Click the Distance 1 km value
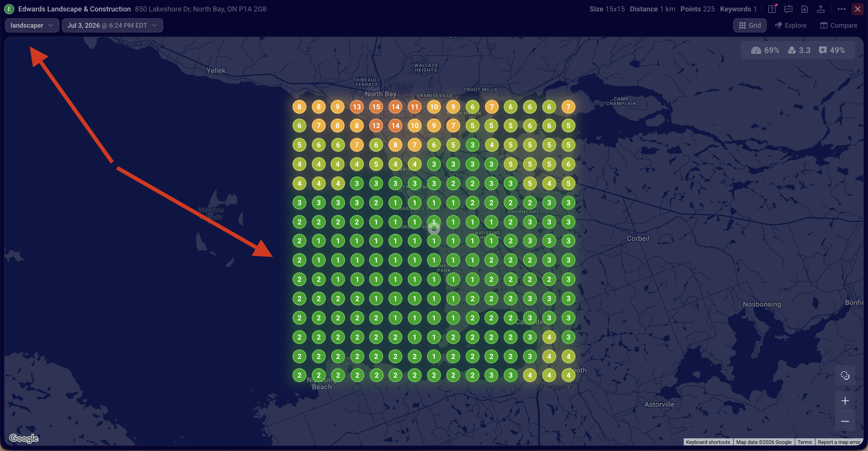868x451 pixels. click(652, 9)
